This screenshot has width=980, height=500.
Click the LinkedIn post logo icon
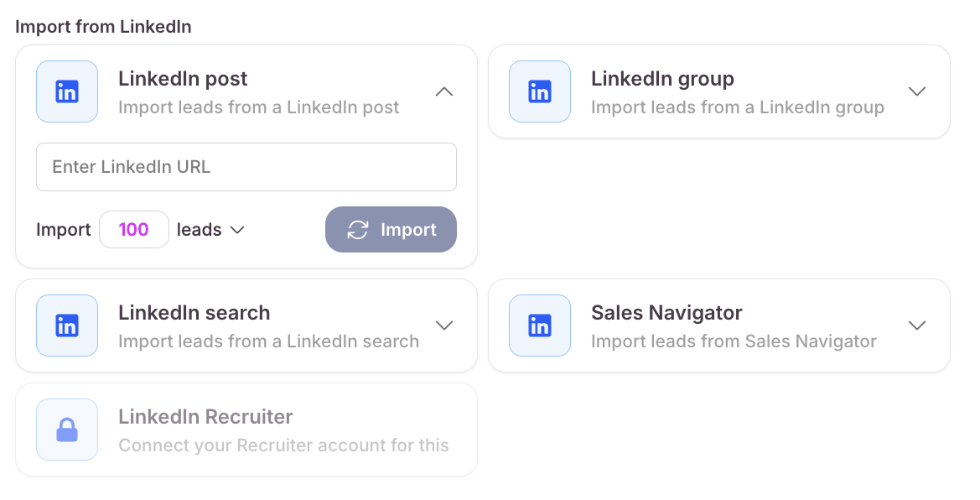(x=67, y=91)
